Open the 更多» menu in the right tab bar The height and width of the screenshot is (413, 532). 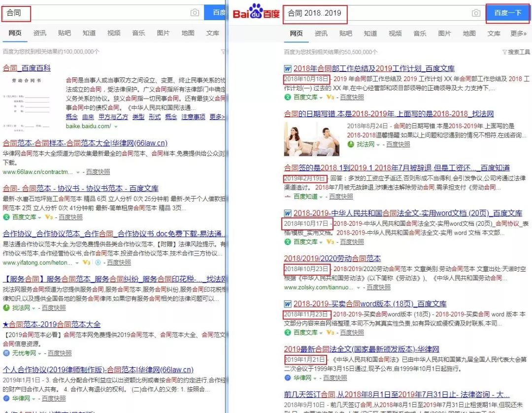(x=518, y=33)
